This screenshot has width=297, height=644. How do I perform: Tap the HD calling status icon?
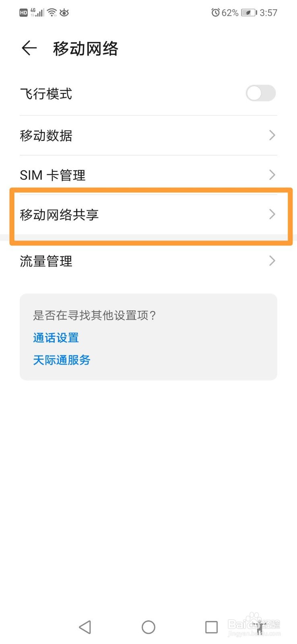click(x=23, y=12)
